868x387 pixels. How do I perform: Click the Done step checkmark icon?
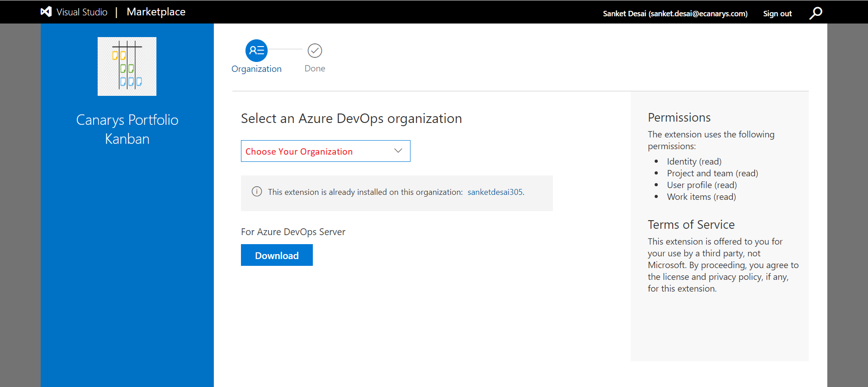315,51
